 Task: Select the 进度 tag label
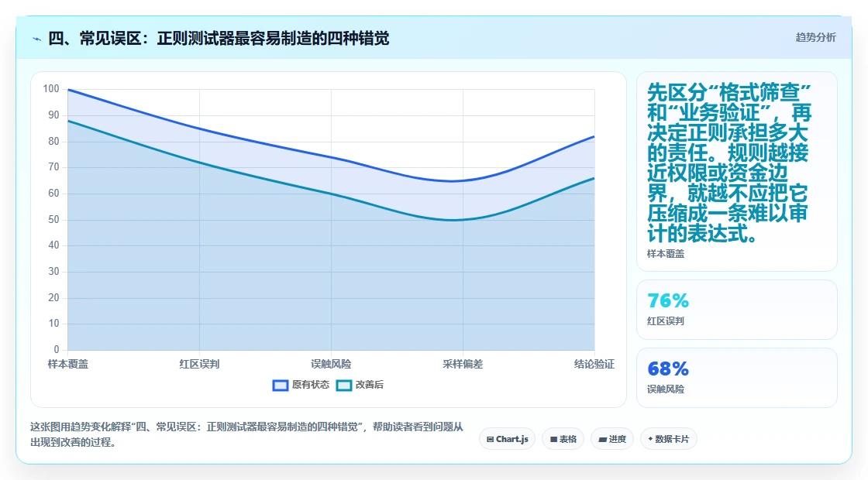[x=617, y=439]
